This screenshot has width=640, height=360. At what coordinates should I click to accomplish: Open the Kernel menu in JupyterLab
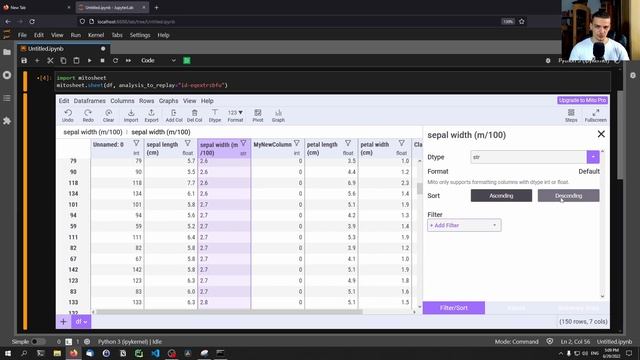pos(96,35)
